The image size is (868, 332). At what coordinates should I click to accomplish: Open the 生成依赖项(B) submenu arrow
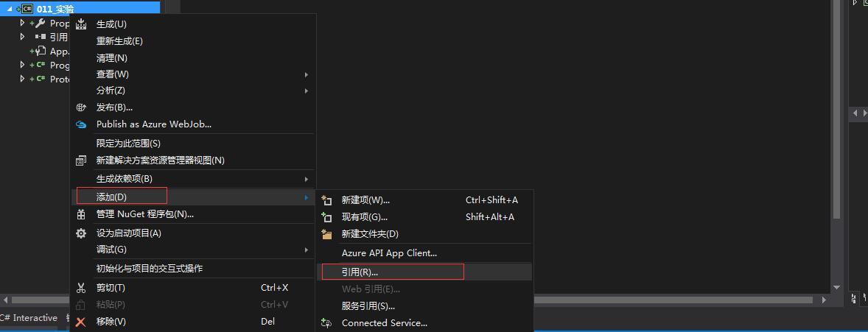pos(307,180)
